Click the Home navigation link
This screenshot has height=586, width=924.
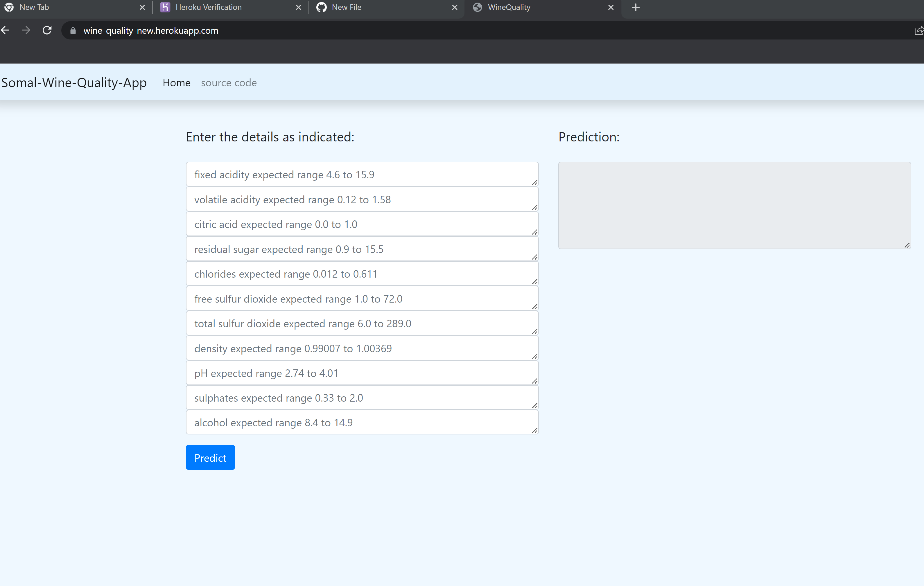click(176, 83)
